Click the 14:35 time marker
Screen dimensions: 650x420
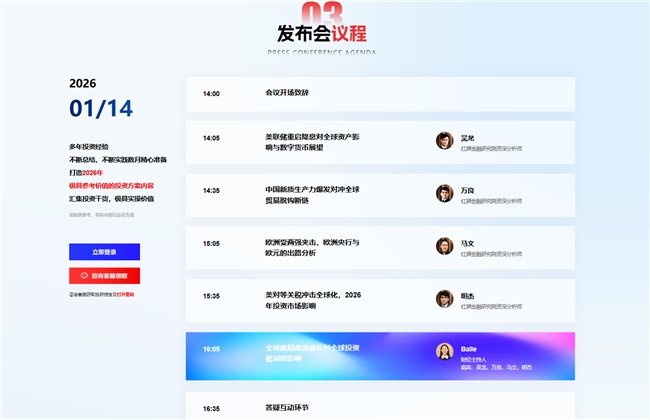click(211, 190)
